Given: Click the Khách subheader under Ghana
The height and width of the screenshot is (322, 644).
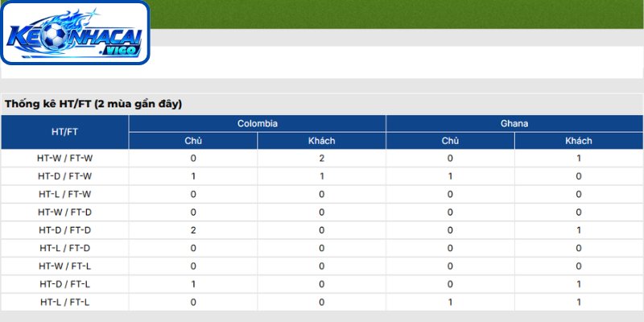Looking at the screenshot, I should pos(579,141).
